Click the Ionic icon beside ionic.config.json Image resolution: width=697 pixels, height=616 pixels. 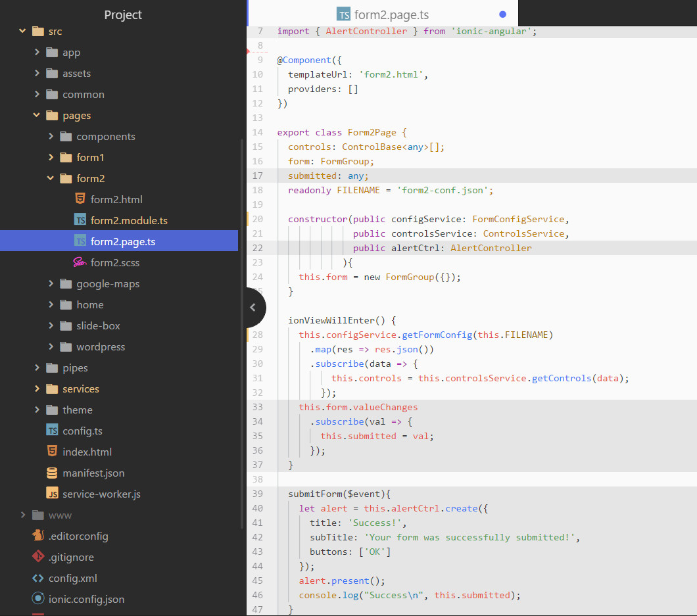click(38, 599)
